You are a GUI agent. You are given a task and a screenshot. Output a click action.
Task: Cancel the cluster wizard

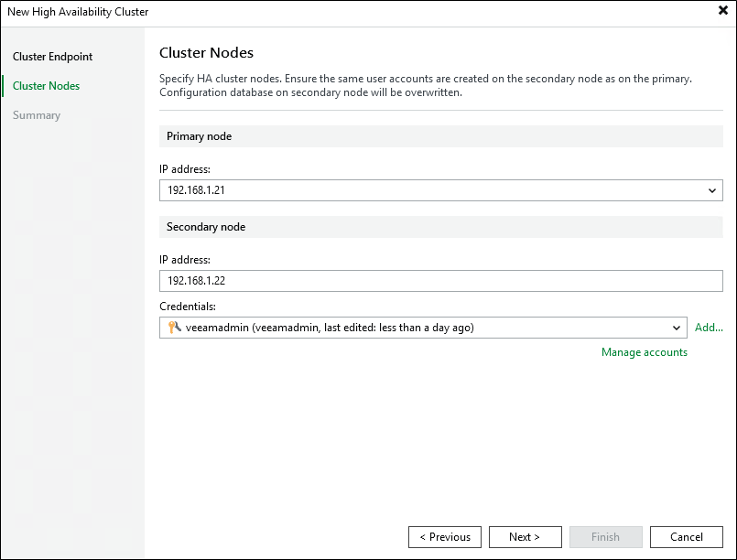pyautogui.click(x=686, y=537)
